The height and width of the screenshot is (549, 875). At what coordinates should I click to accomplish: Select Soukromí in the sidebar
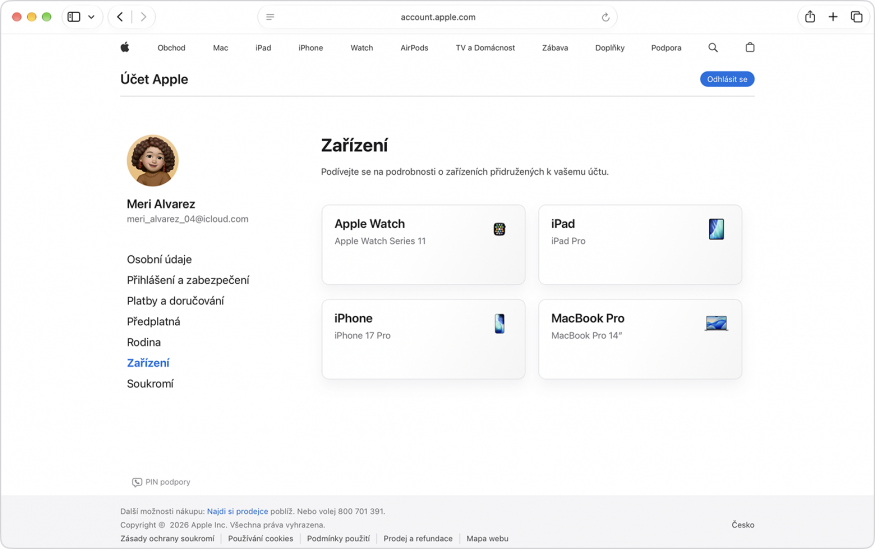[150, 383]
